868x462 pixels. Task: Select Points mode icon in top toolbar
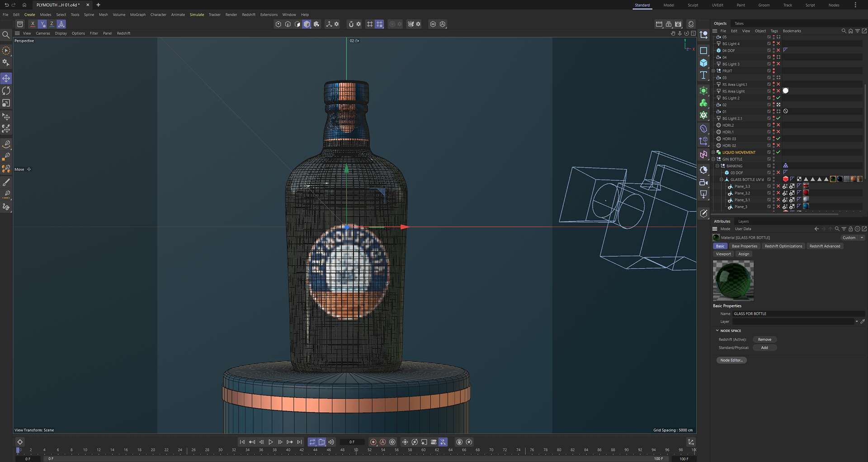pos(278,24)
